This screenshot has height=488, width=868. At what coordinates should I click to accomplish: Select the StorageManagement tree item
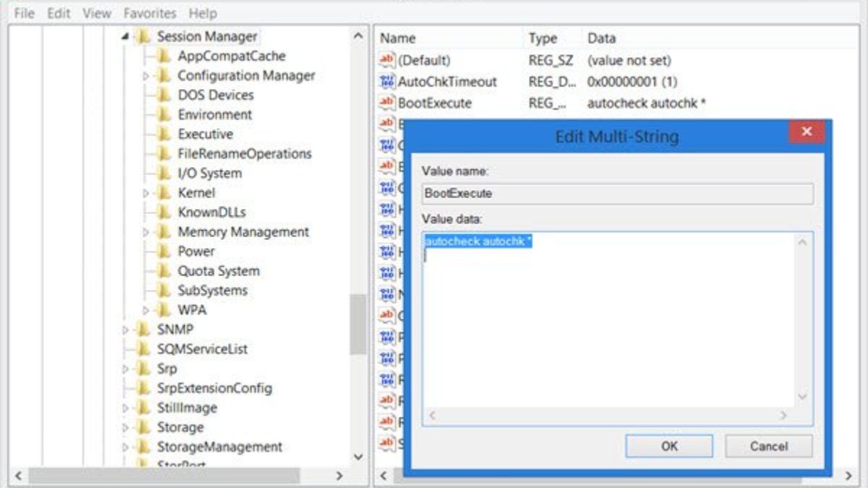219,447
